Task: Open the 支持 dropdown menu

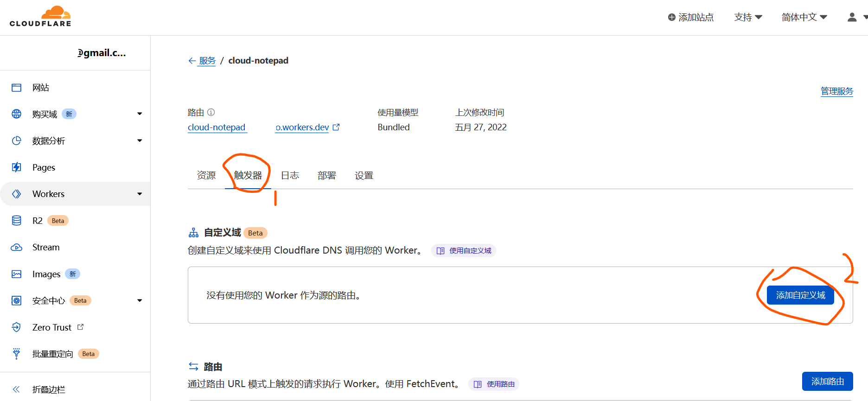Action: [748, 17]
